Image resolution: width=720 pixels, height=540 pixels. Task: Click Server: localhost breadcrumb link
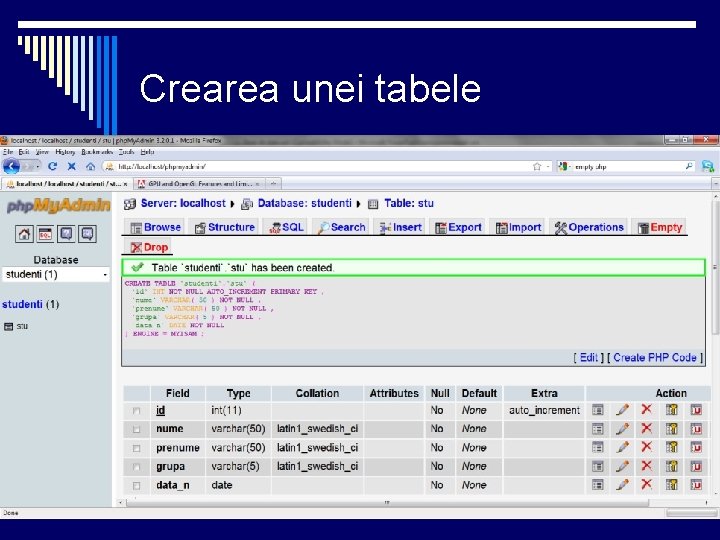coord(183,203)
